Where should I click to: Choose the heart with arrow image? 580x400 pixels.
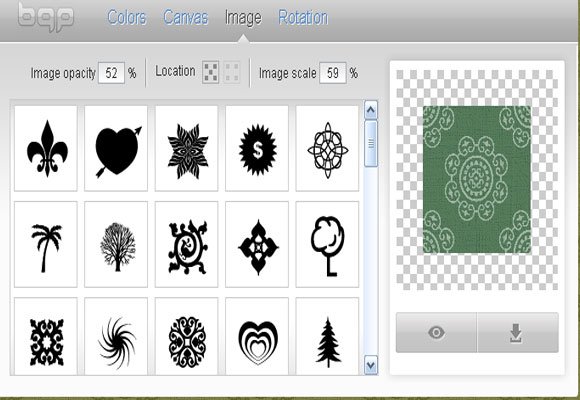116,148
